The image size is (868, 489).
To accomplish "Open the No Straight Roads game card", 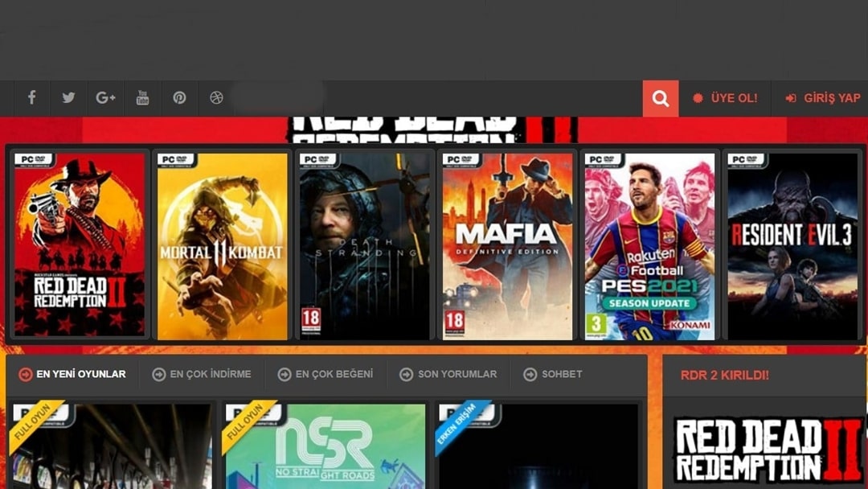I will pyautogui.click(x=325, y=446).
